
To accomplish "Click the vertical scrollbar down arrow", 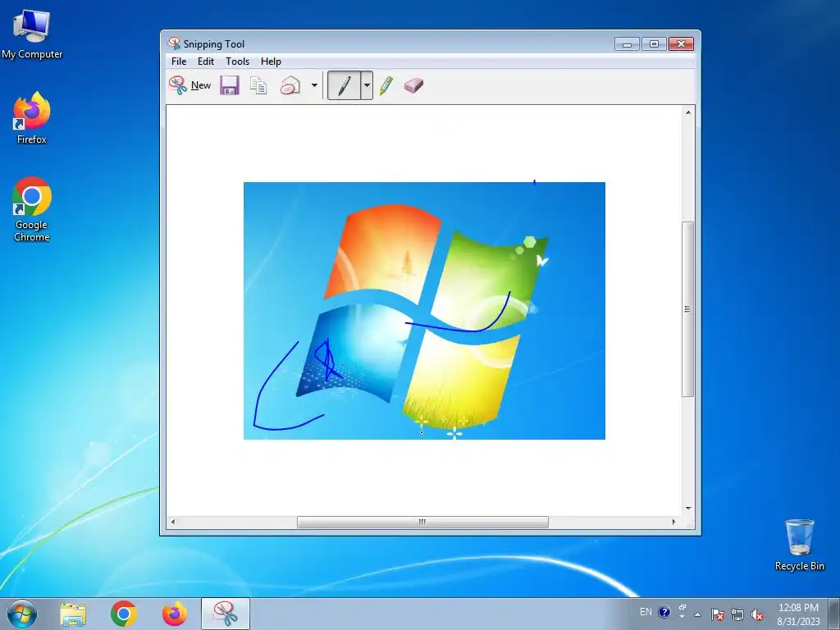I will point(688,509).
